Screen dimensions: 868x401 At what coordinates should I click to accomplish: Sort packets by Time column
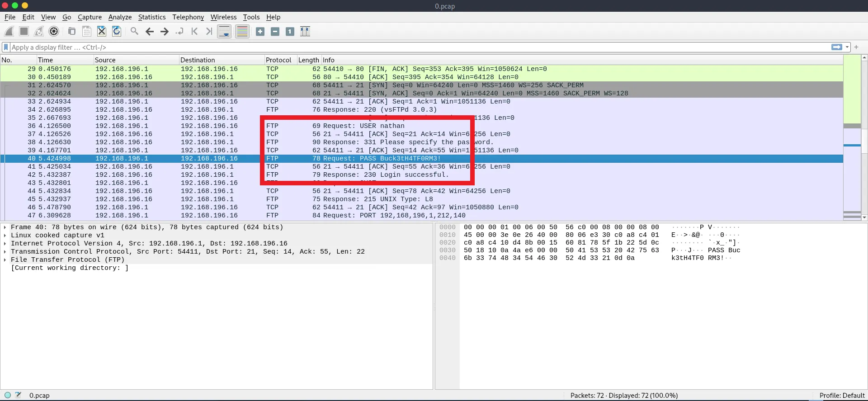(x=65, y=60)
